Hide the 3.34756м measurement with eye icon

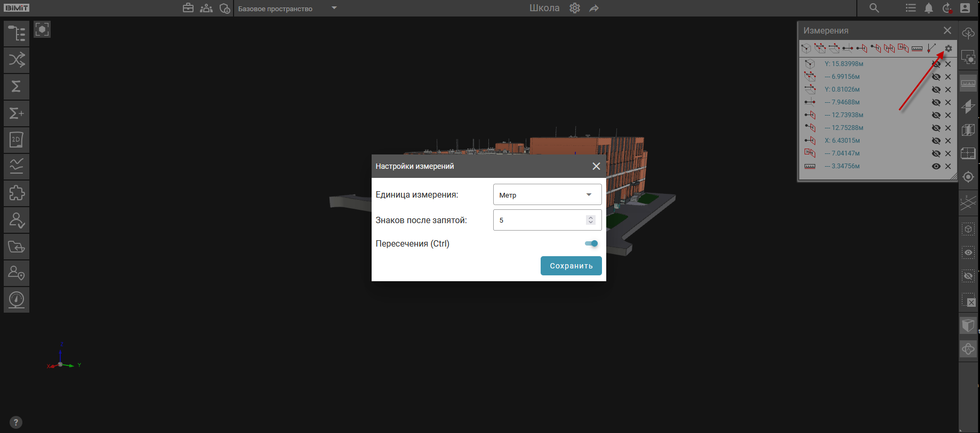pyautogui.click(x=936, y=166)
